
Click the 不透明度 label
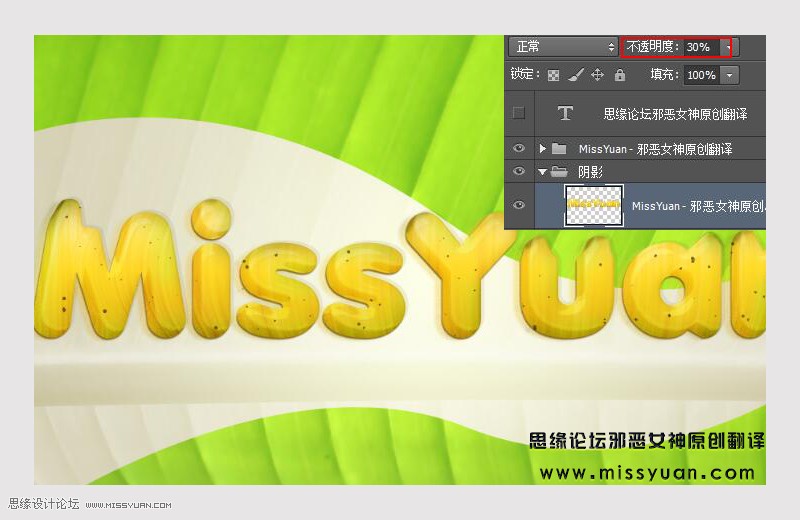(x=653, y=47)
